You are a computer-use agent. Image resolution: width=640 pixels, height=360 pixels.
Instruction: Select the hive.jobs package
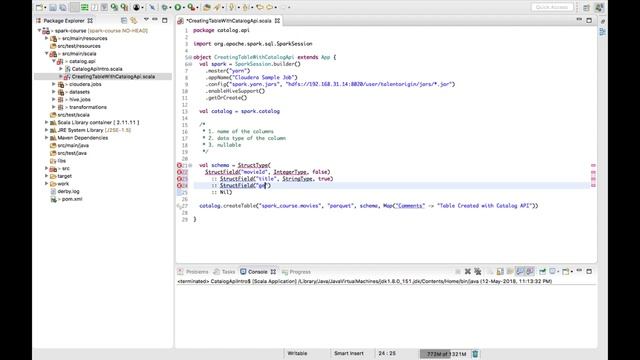pyautogui.click(x=80, y=100)
